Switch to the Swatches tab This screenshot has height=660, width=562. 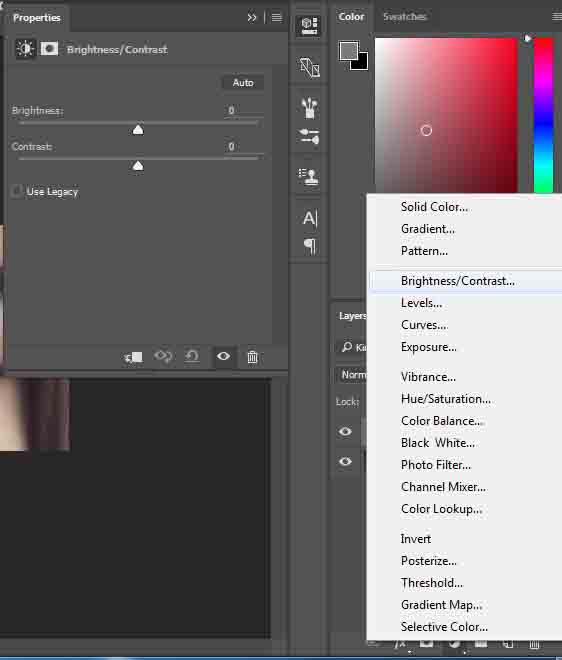[405, 17]
